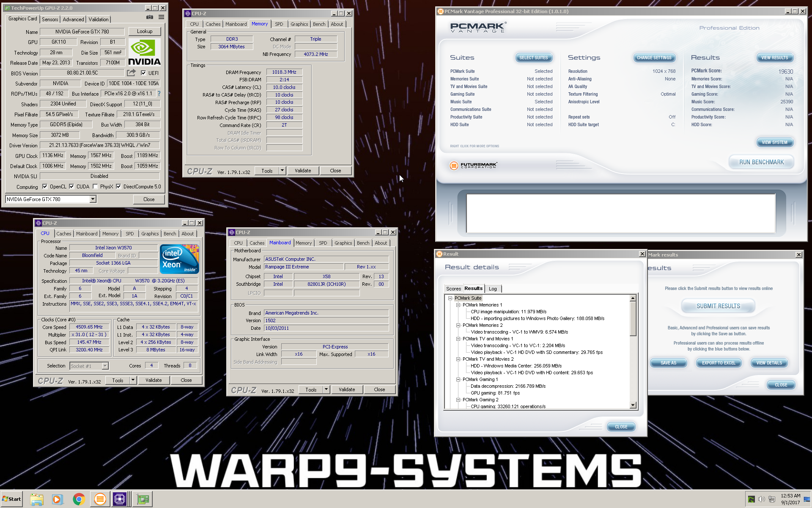
Task: Collapse the PCMark Suite tree node
Action: [x=450, y=298]
